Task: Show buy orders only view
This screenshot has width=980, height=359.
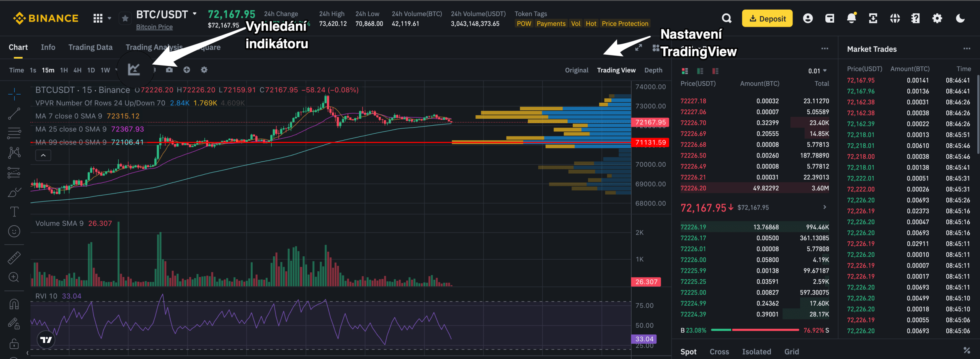Action: click(700, 71)
